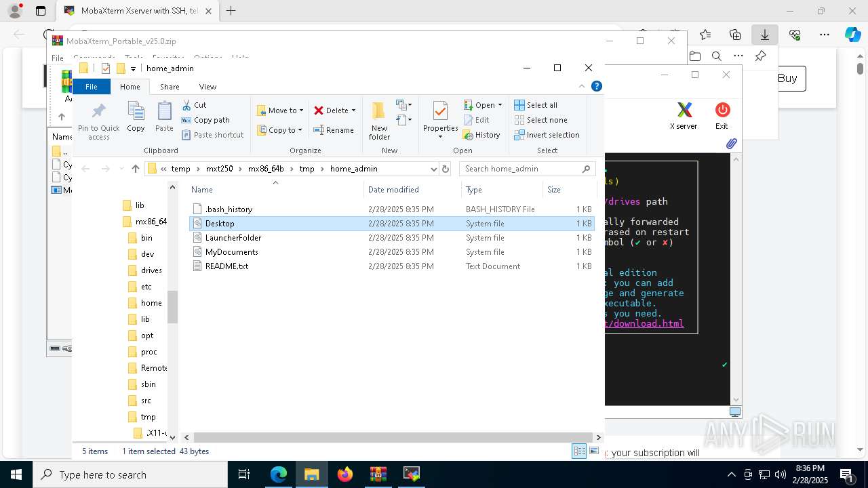Screen dimensions: 868x488
Task: Click Invert selection in the ribbon
Action: (x=547, y=135)
